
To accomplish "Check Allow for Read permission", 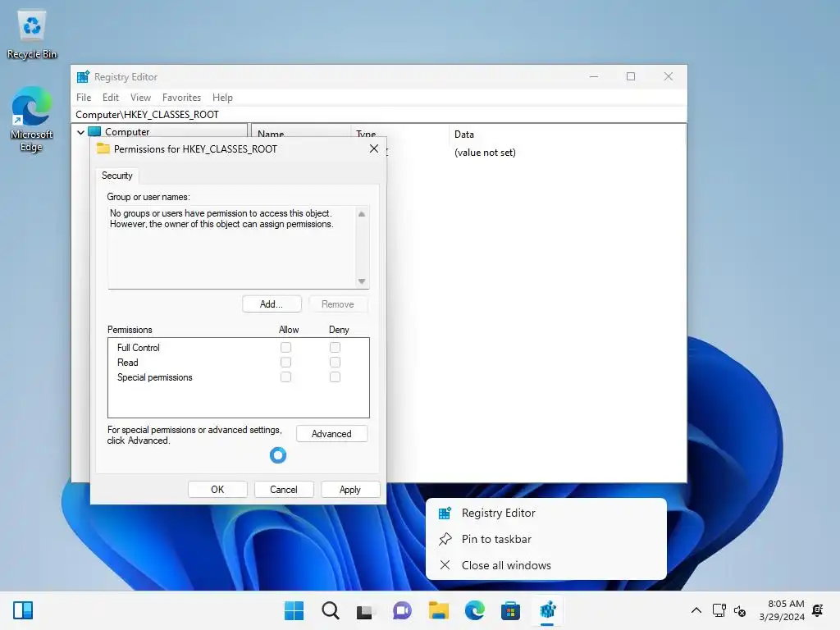I will click(x=285, y=362).
